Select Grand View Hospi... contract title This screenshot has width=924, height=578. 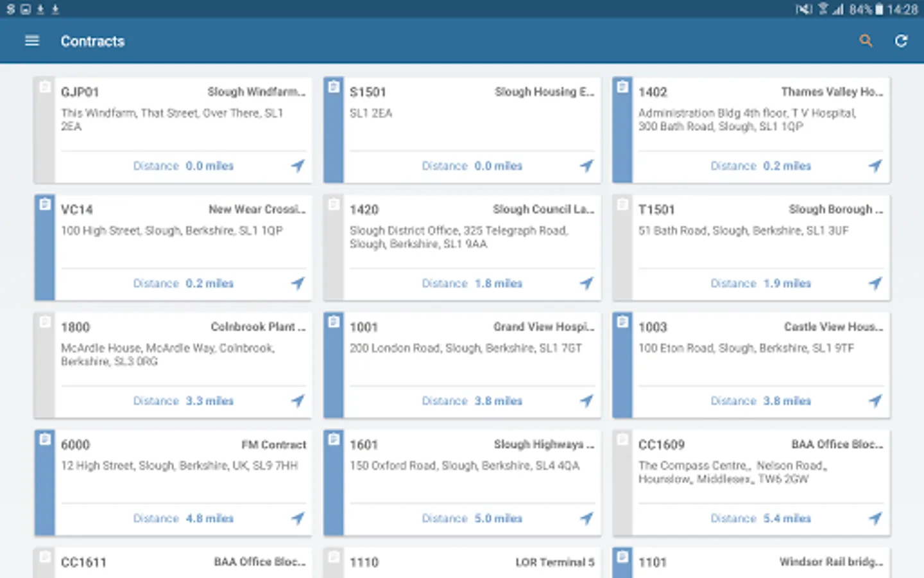(544, 327)
